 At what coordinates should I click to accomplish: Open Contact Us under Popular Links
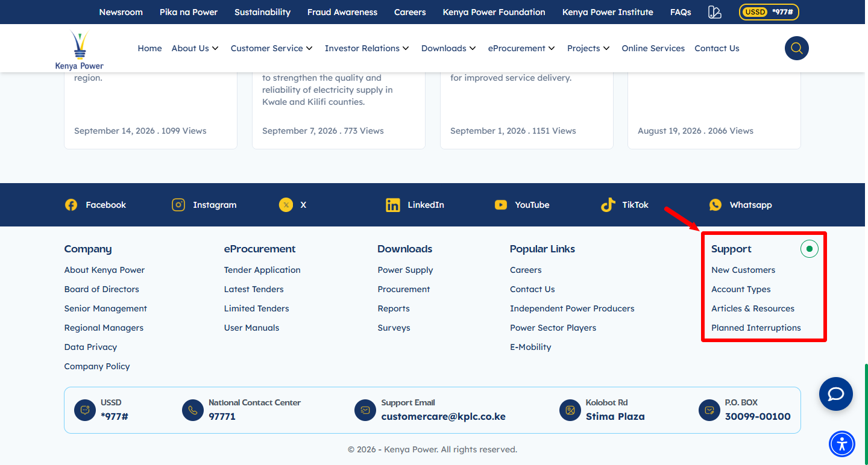coord(532,289)
